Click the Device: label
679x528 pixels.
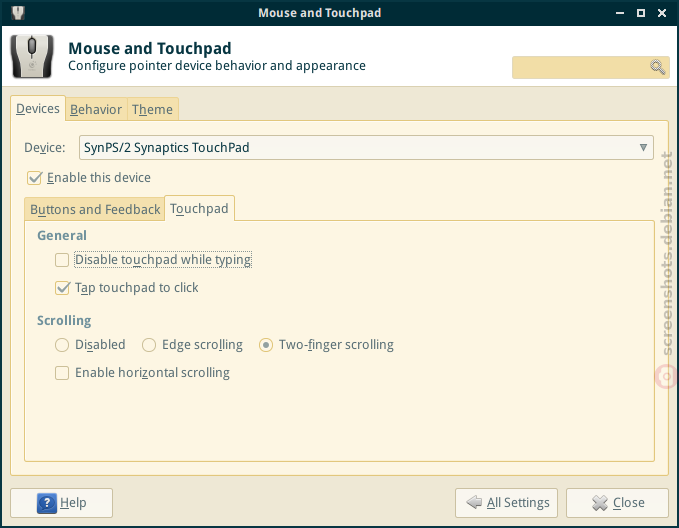45,148
